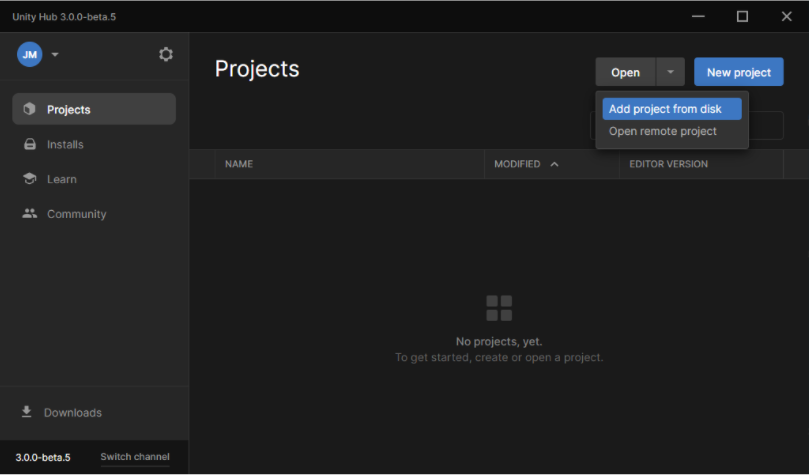
Task: Go to the Installs section
Action: [65, 144]
